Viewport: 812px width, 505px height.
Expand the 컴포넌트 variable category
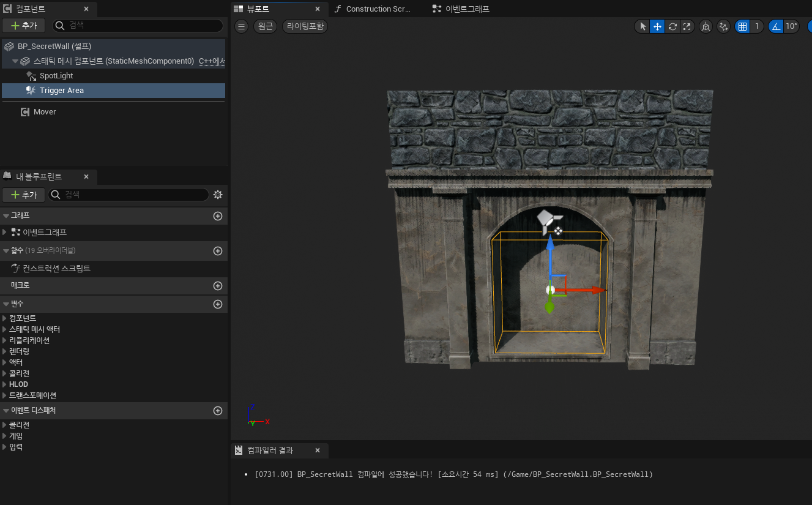[x=5, y=318]
